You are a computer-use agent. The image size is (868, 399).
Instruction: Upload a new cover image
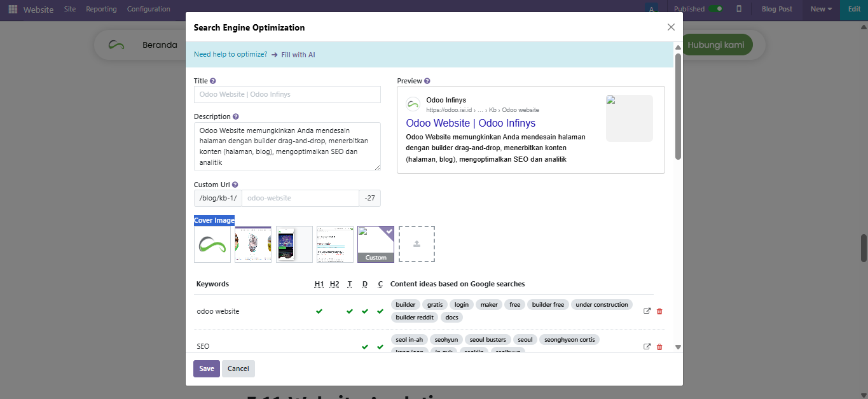[417, 244]
